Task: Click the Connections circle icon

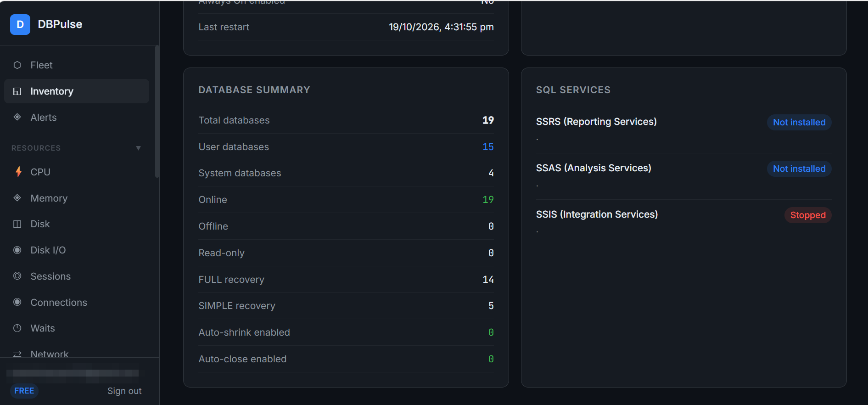Action: 17,302
